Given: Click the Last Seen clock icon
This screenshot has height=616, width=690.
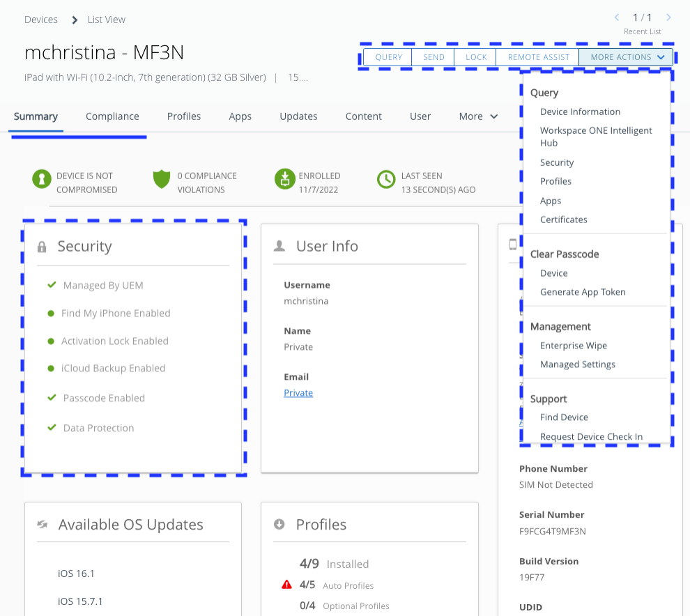Looking at the screenshot, I should [386, 179].
